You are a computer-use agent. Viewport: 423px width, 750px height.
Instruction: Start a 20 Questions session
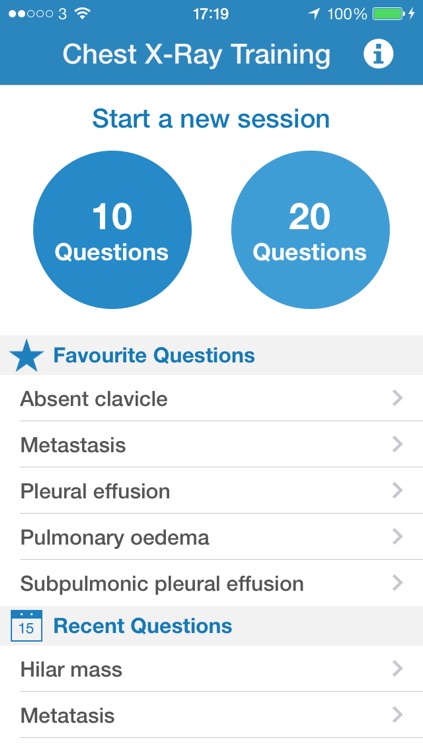pos(310,230)
